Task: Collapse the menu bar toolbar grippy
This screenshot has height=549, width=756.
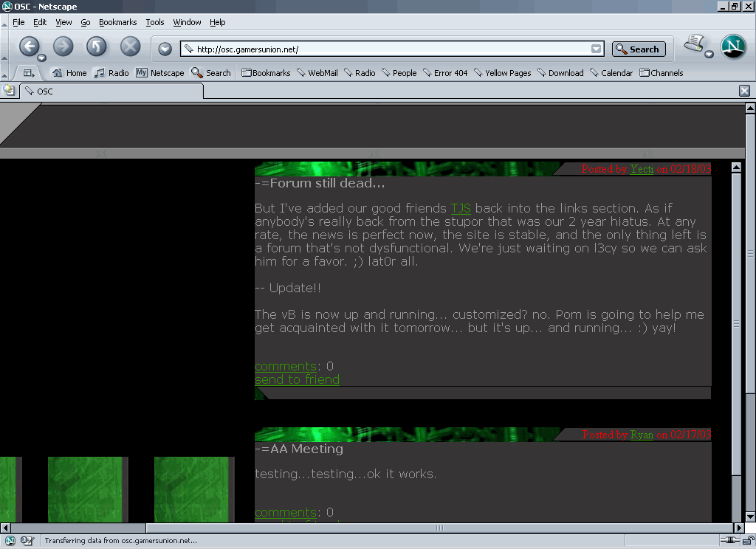Action: pyautogui.click(x=4, y=23)
